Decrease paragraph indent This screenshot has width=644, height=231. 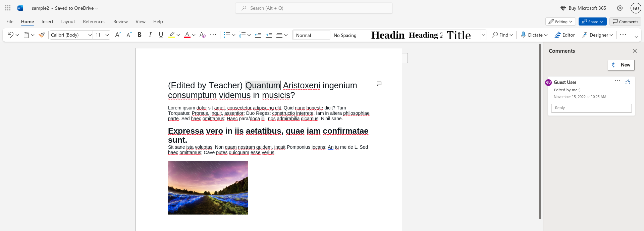[x=258, y=35]
